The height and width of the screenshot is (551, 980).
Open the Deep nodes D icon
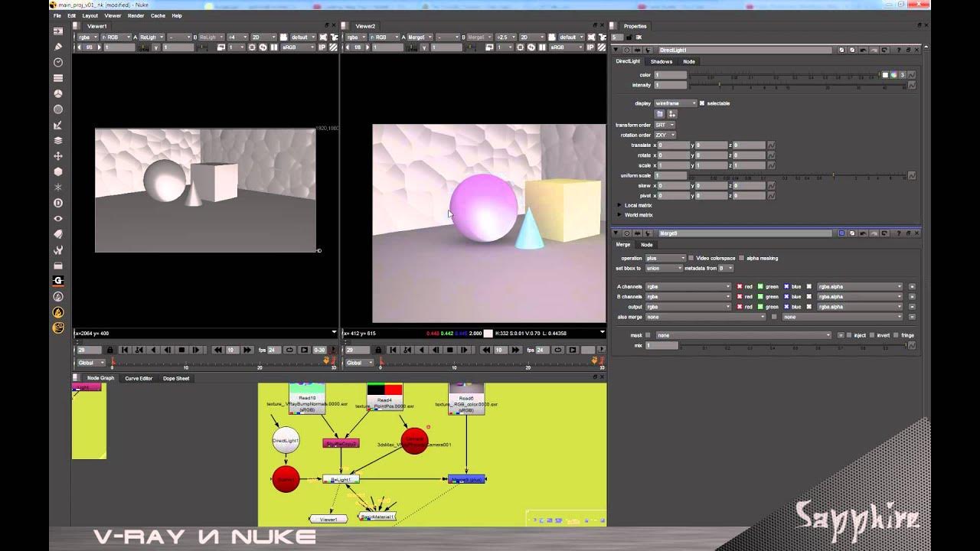tap(58, 203)
